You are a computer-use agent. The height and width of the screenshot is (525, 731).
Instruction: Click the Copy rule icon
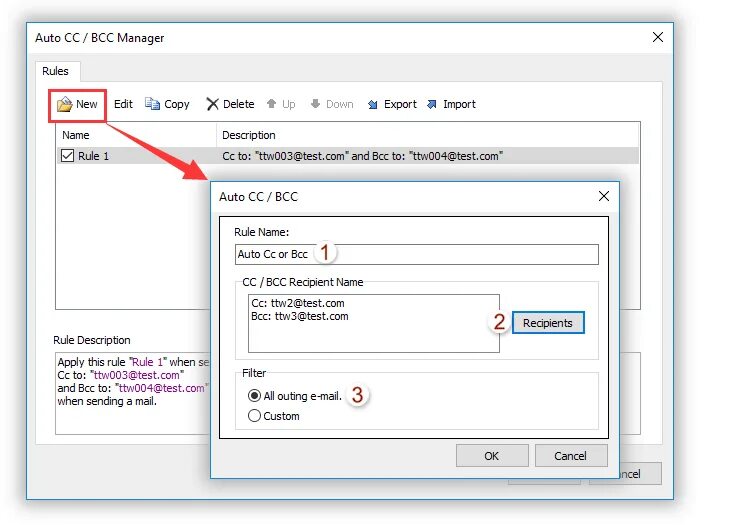[x=152, y=104]
